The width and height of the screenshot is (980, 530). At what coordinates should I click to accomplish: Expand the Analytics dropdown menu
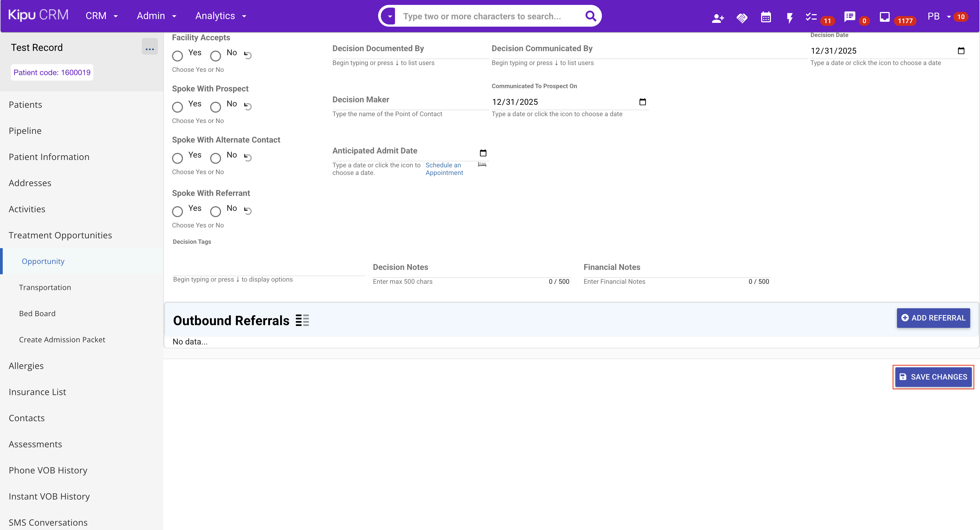221,16
